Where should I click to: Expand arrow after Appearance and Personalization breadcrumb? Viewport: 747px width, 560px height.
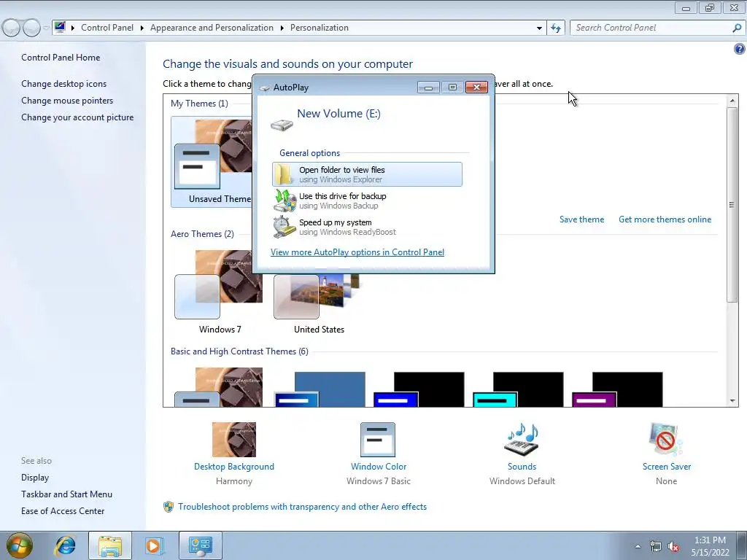click(x=282, y=28)
